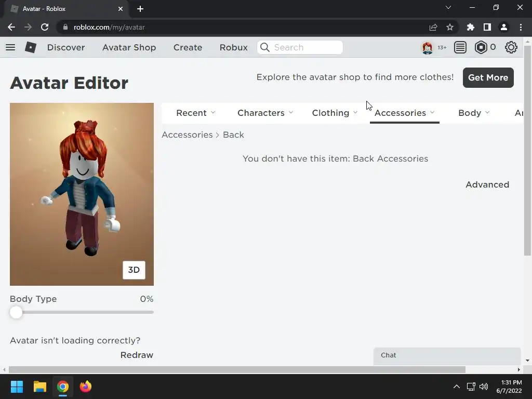Click the volume speaker tray icon
Viewport: 532px width, 399px height.
pyautogui.click(x=484, y=387)
